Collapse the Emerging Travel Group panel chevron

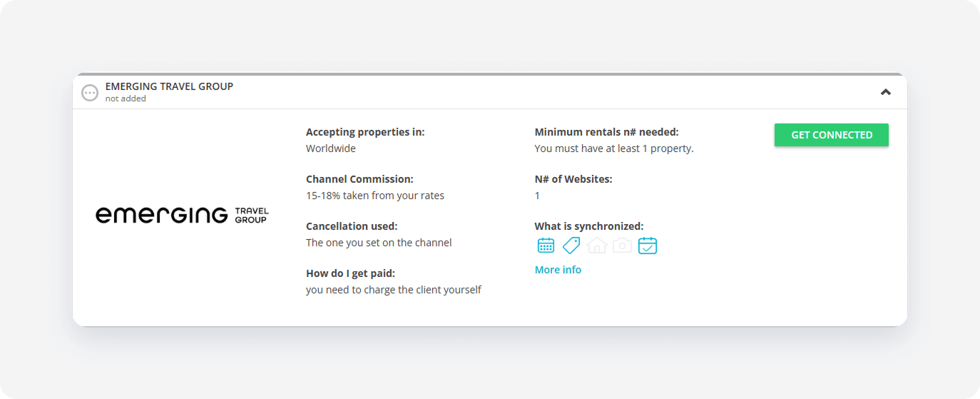point(886,92)
